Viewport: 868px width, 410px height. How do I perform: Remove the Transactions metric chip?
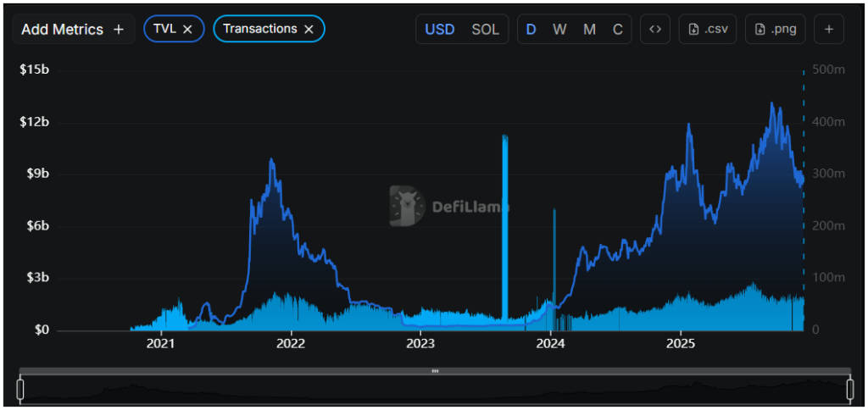click(x=309, y=29)
